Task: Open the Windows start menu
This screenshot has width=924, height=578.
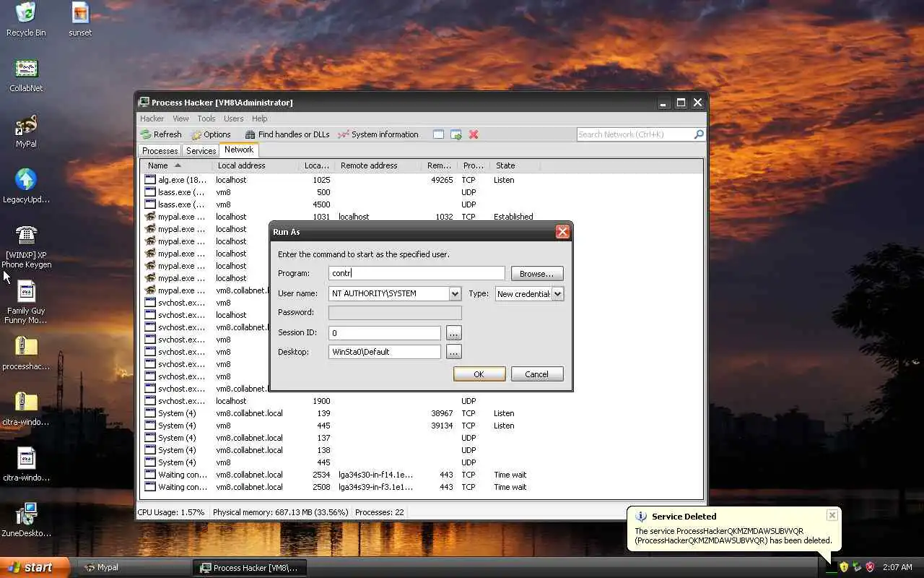Action: tap(35, 567)
